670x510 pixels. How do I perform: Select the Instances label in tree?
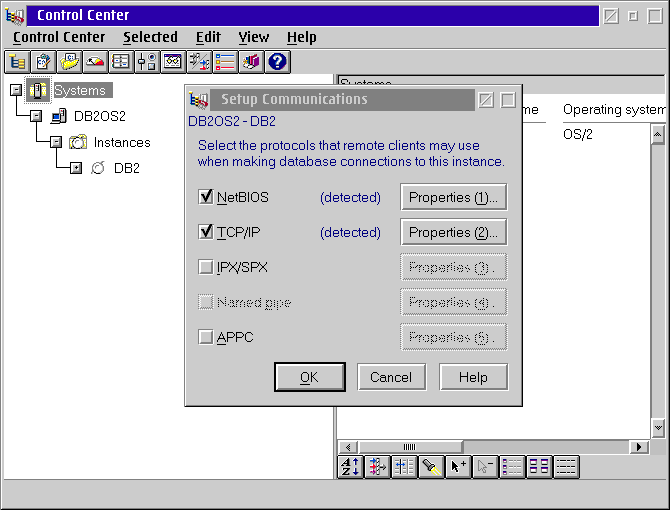pos(122,142)
